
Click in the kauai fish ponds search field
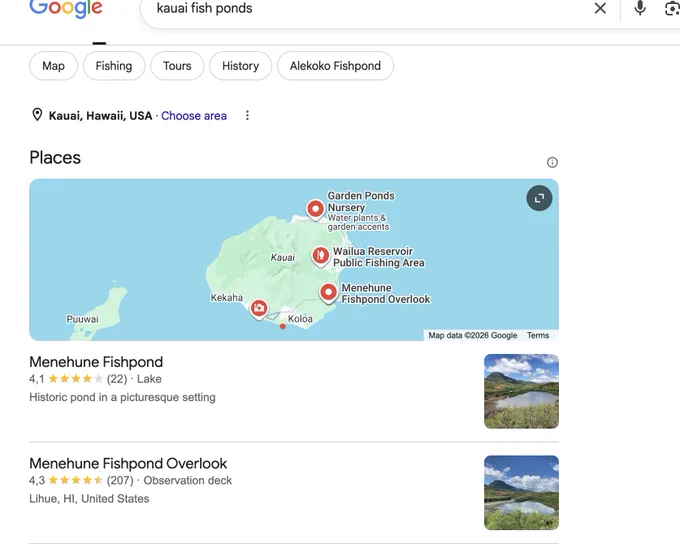(364, 9)
